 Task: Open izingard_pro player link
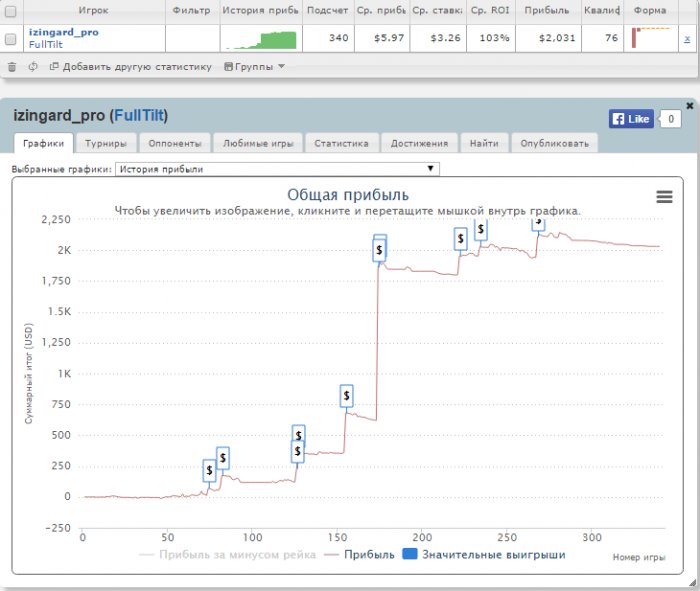(x=63, y=32)
